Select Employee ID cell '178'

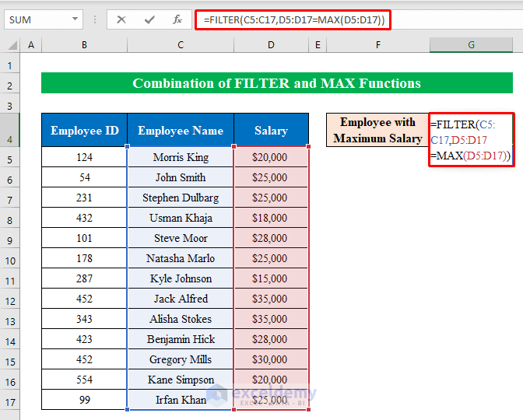[84, 258]
